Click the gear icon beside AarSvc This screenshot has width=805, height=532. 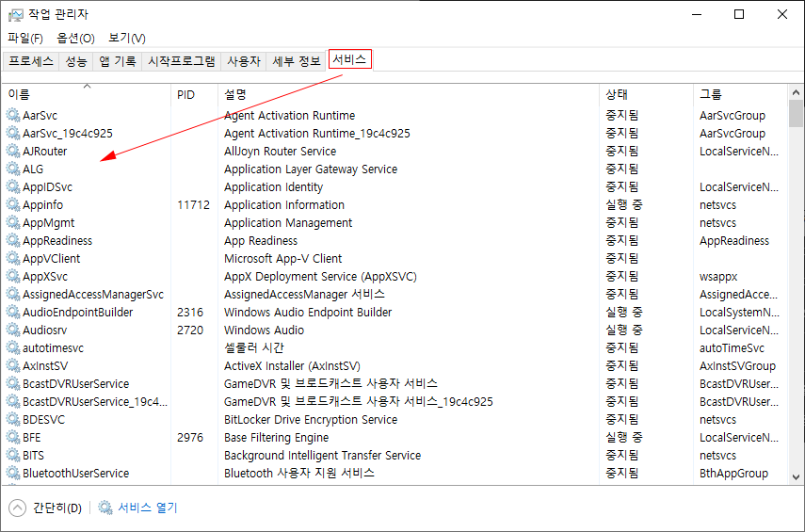coord(13,115)
